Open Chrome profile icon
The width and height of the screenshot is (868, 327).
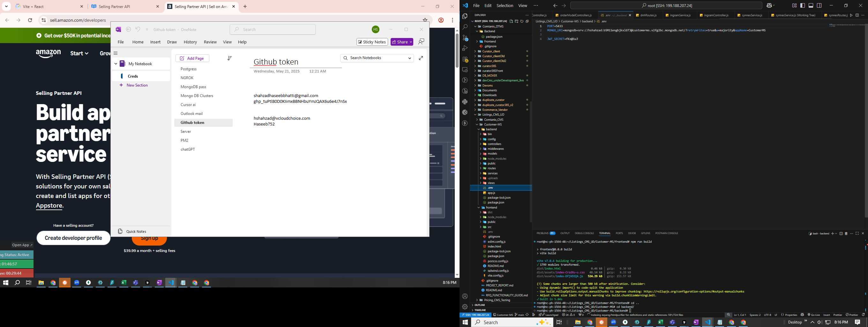[441, 20]
